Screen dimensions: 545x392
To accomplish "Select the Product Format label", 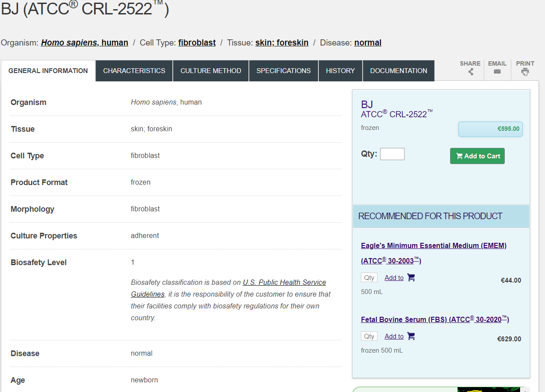I will [x=39, y=182].
